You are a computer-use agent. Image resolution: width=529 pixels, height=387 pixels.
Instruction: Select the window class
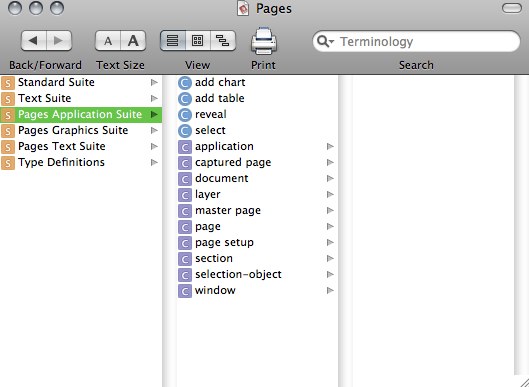(x=257, y=291)
